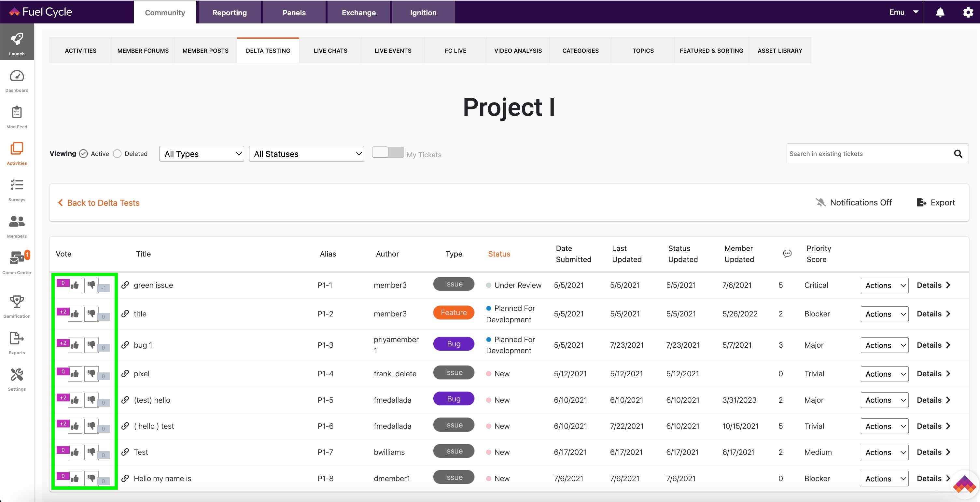Open Details for bug 1 ticket
This screenshot has width=980, height=502.
(x=933, y=345)
